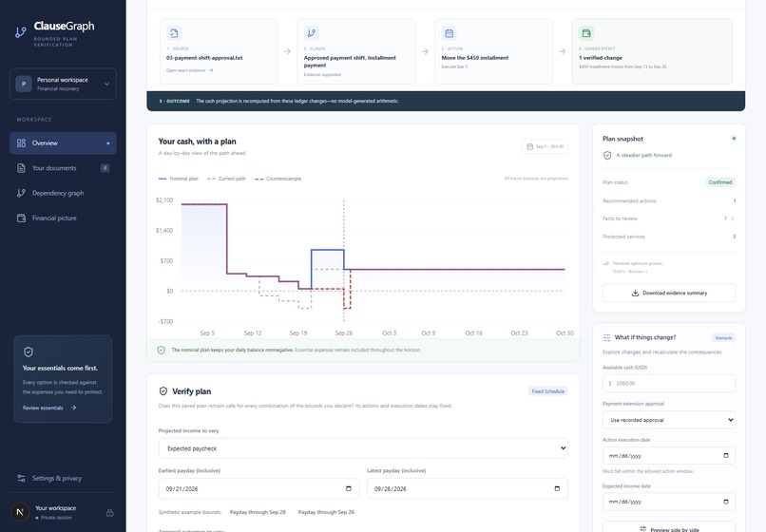Open the Use recorded approval dropdown
Image resolution: width=766 pixels, height=532 pixels.
pyautogui.click(x=669, y=420)
